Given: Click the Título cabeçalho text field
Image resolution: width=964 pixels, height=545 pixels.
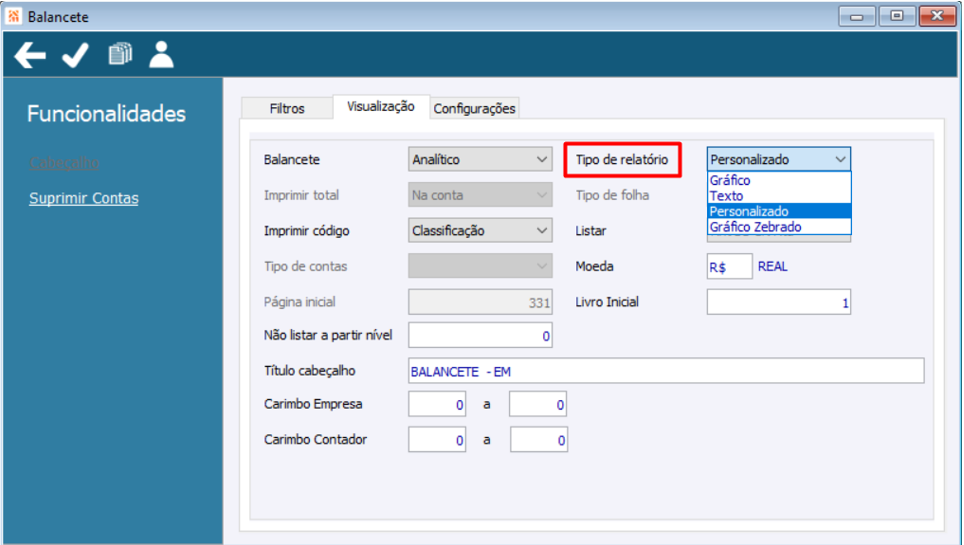Looking at the screenshot, I should pyautogui.click(x=666, y=371).
